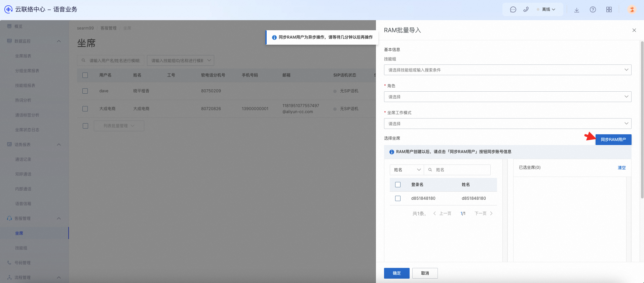Collapse the 话务报表 sidebar section
Screen dimensions: 644x283
coord(59,144)
